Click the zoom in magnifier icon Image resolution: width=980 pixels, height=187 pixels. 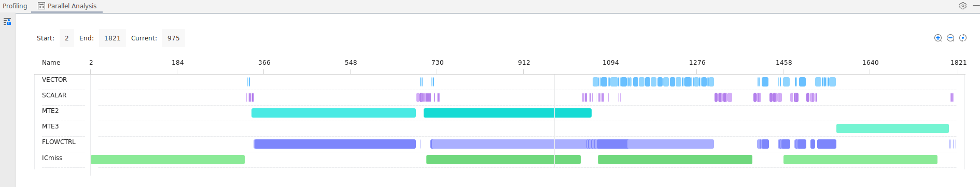tap(938, 38)
